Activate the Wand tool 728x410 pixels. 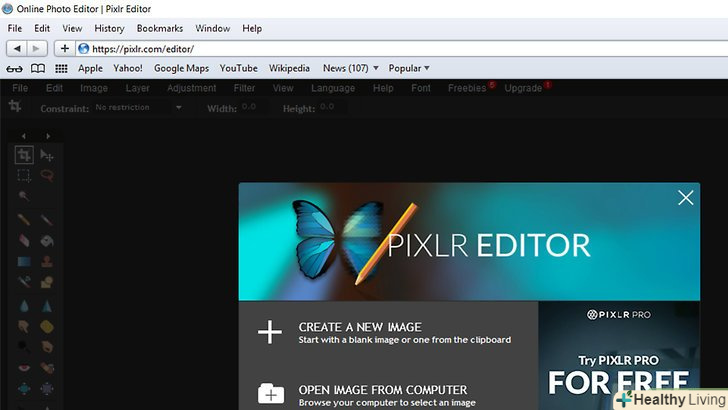point(24,195)
